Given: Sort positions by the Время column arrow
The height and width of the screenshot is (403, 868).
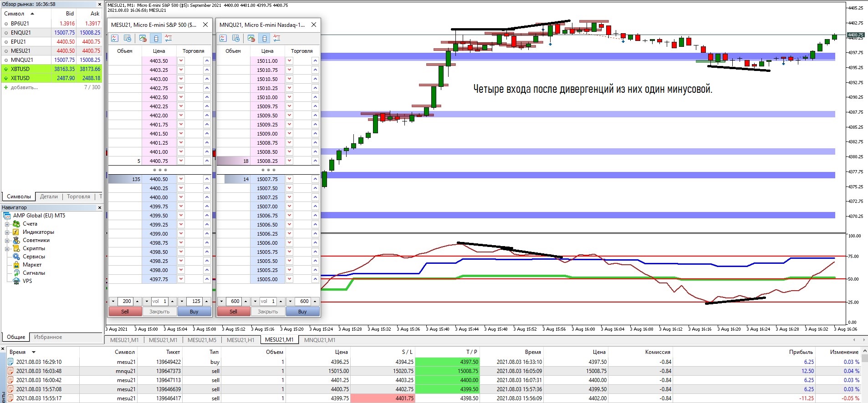Looking at the screenshot, I should (x=33, y=352).
